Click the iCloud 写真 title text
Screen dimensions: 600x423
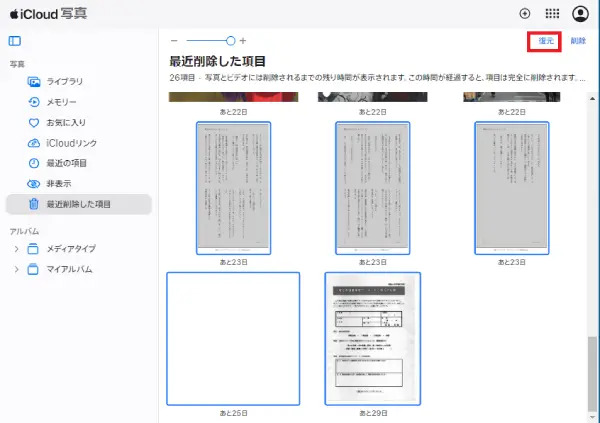pyautogui.click(x=54, y=14)
